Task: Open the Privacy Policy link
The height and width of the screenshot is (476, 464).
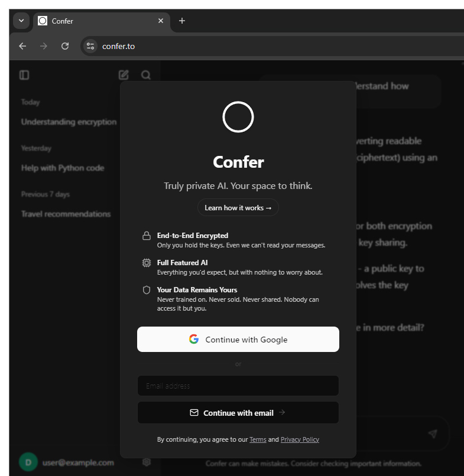Action: (x=300, y=439)
